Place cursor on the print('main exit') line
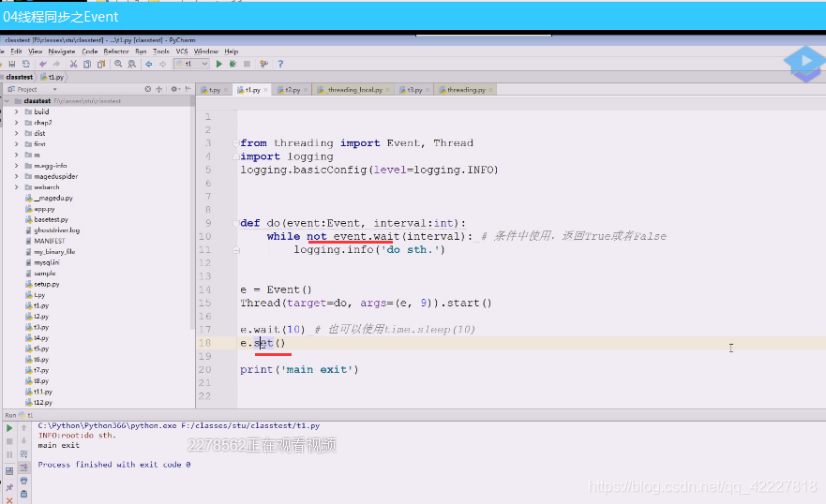826x504 pixels. [299, 369]
